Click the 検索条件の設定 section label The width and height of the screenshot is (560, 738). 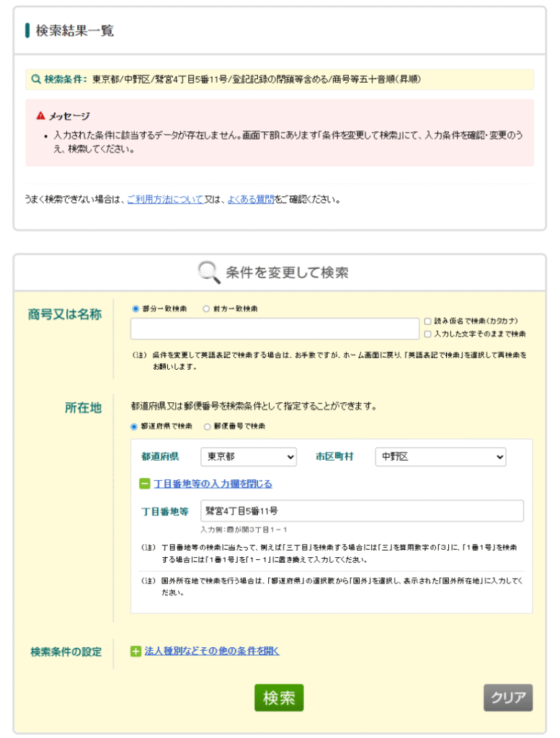pyautogui.click(x=66, y=652)
